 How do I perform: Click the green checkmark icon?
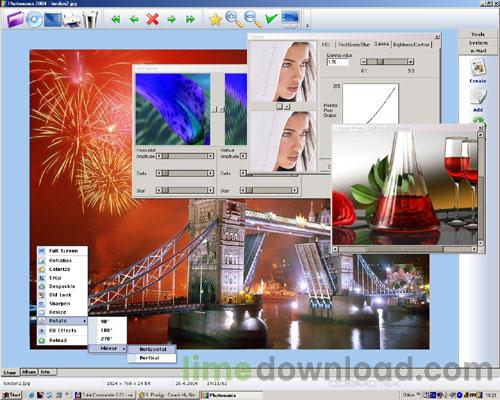271,19
